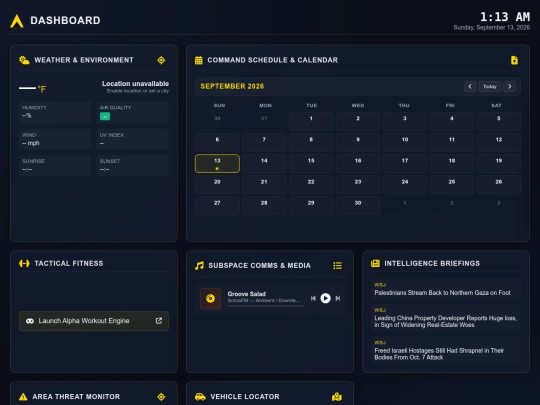Launch Alpha Workout Engine
Viewport: 540px width, 405px height.
tap(94, 321)
